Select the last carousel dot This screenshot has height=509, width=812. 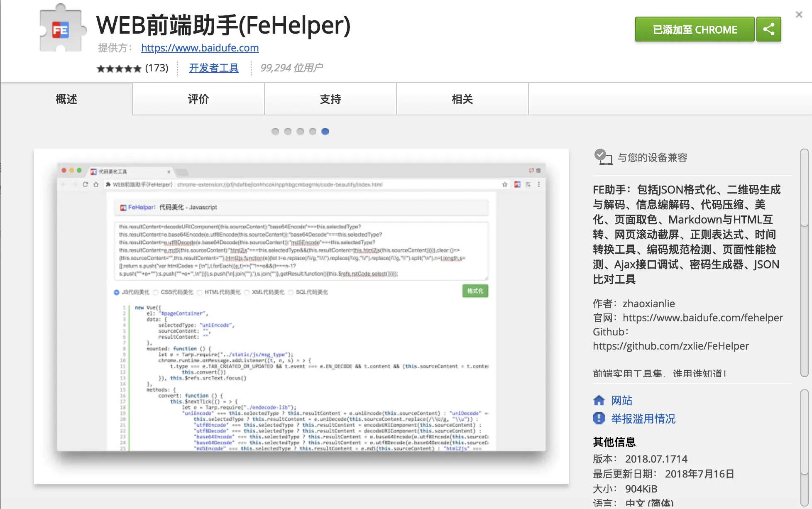coord(325,131)
